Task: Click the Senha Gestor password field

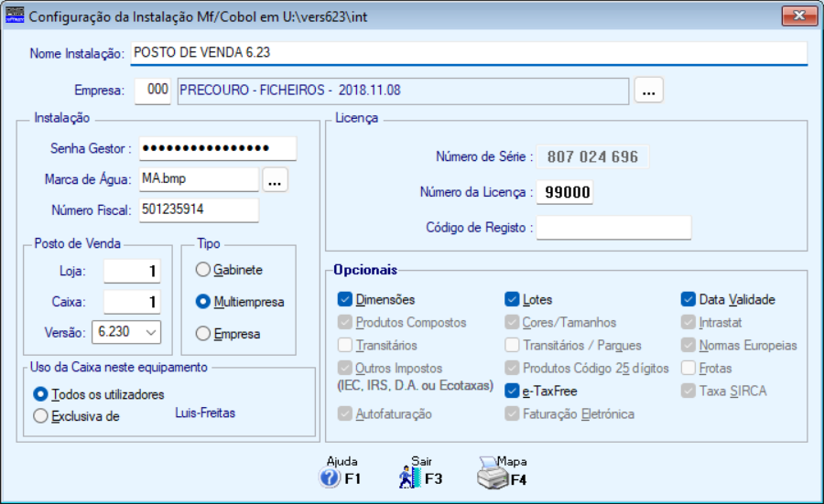Action: pos(218,148)
